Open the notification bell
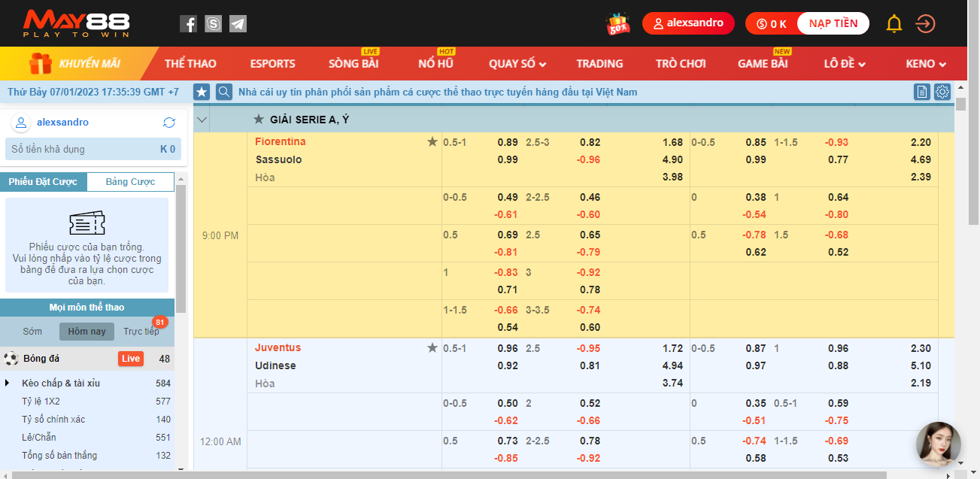This screenshot has width=980, height=479. click(894, 24)
